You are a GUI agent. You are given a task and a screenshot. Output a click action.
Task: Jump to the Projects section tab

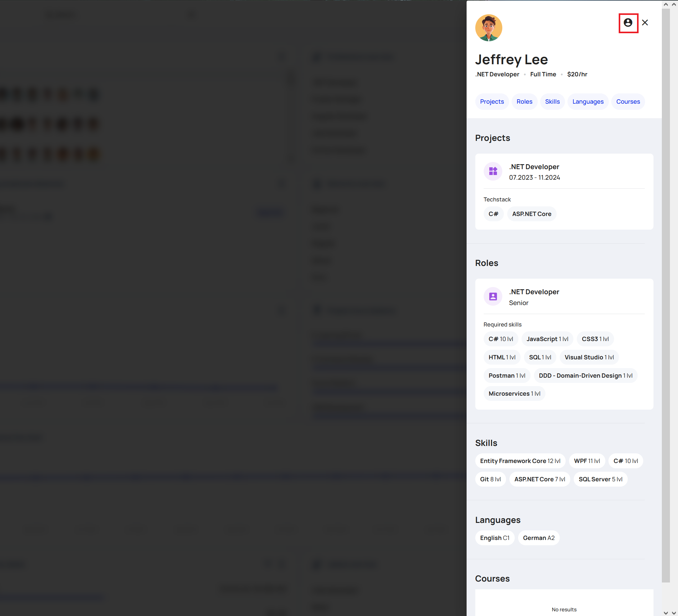pyautogui.click(x=492, y=101)
